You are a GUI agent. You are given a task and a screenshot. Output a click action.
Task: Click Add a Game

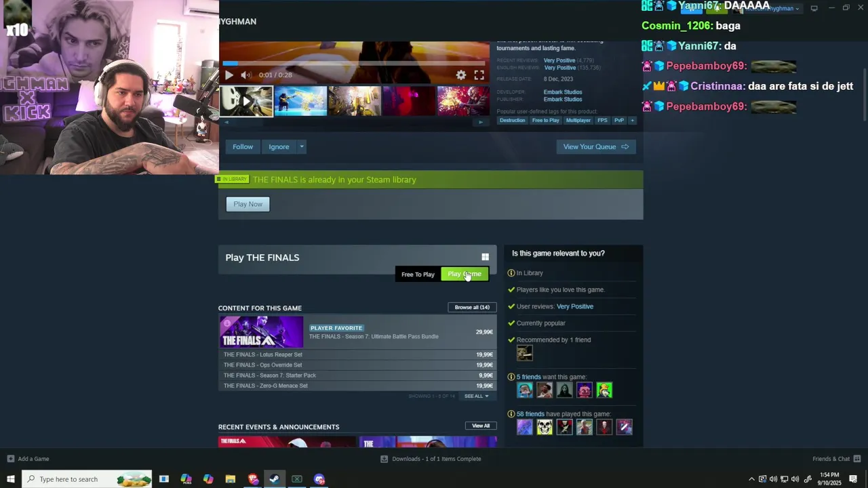pyautogui.click(x=28, y=459)
